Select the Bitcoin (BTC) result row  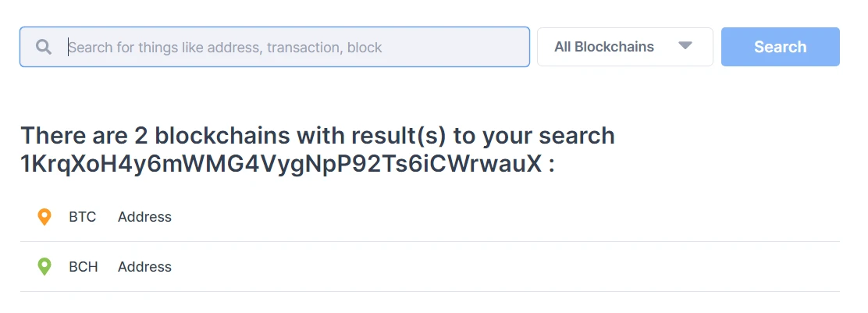[x=429, y=217]
